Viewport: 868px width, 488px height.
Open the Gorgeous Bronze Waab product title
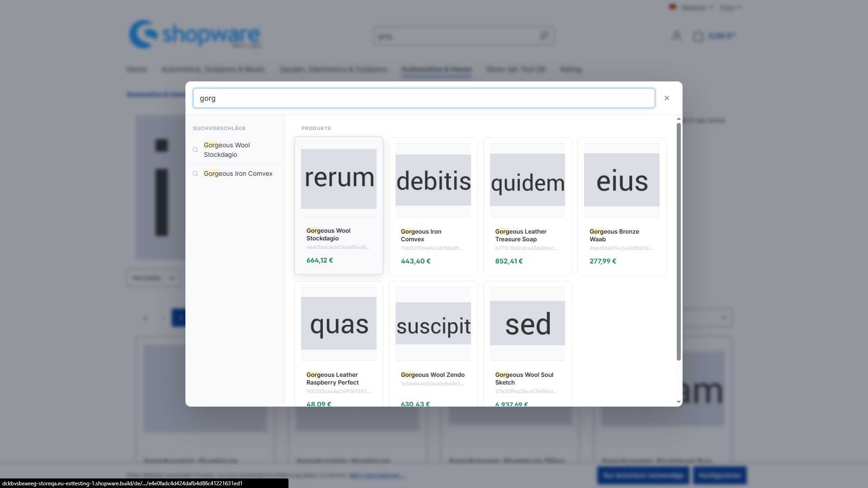pyautogui.click(x=614, y=235)
